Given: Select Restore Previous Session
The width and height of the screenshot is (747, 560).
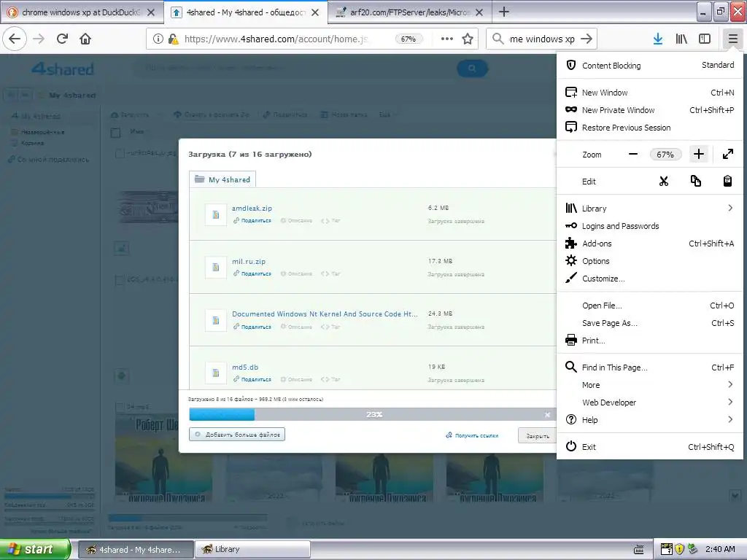Looking at the screenshot, I should [x=650, y=128].
